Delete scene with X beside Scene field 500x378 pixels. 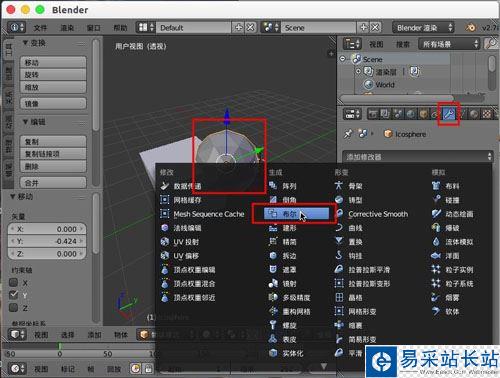coord(375,27)
